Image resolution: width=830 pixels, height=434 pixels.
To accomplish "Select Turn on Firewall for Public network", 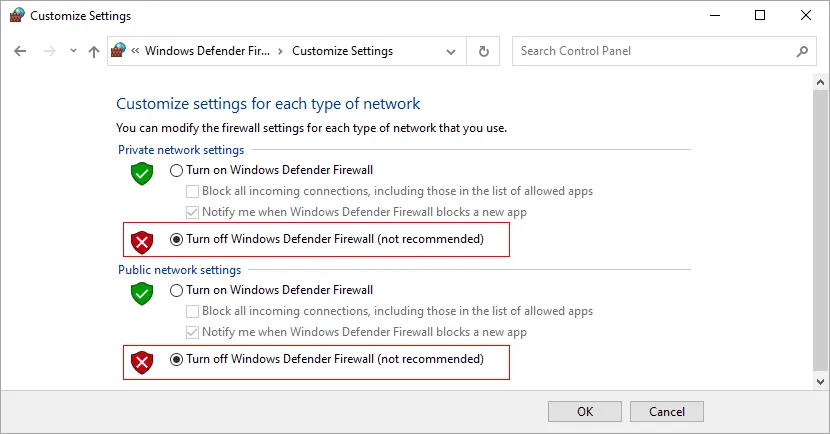I will (176, 291).
